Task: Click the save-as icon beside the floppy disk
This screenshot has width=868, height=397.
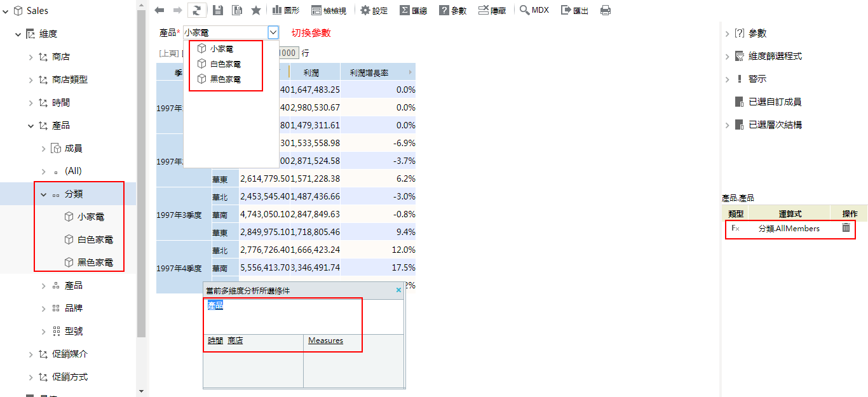Action: coord(237,10)
